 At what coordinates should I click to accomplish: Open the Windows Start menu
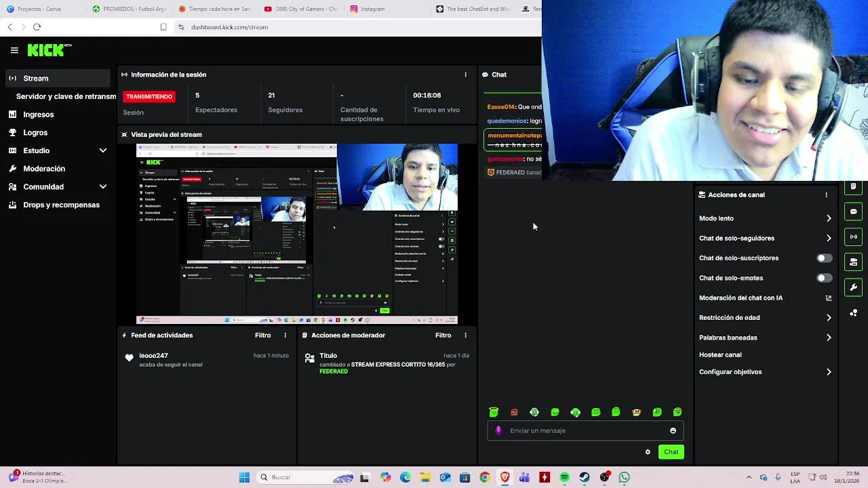[x=244, y=477]
